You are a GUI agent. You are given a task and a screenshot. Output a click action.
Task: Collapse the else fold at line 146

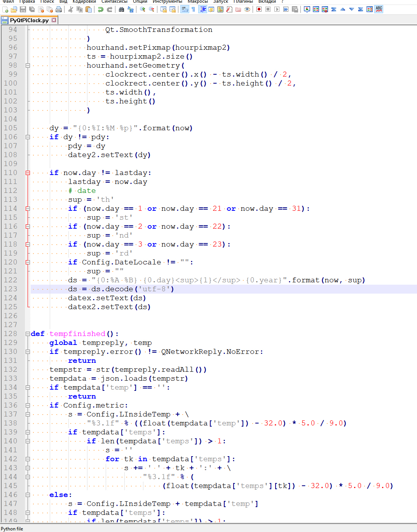pyautogui.click(x=28, y=495)
